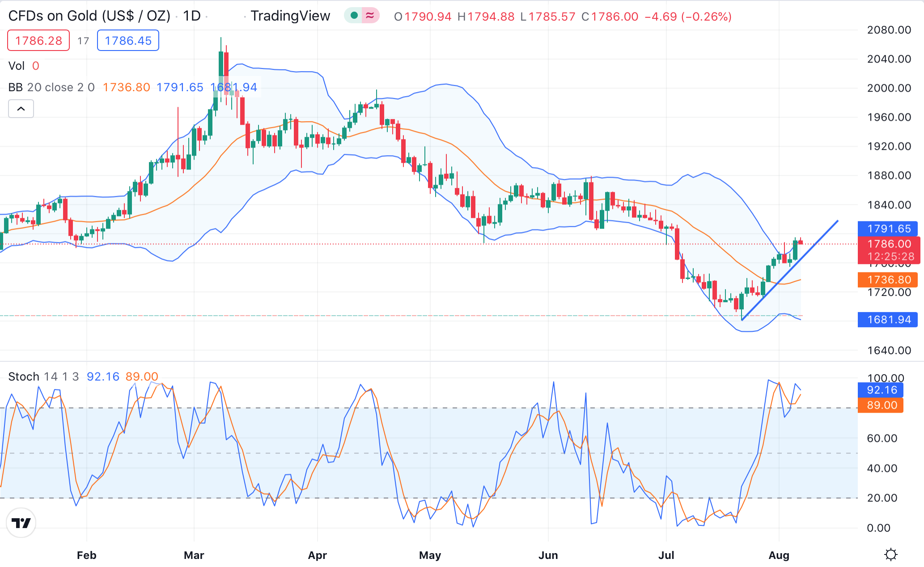
Task: Select the CFDs on Gold symbol title
Action: pos(89,16)
